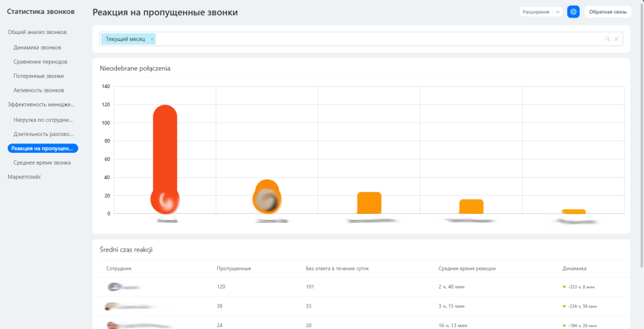
Task: Open 'Сравнение периодов' in sidebar
Action: point(40,62)
